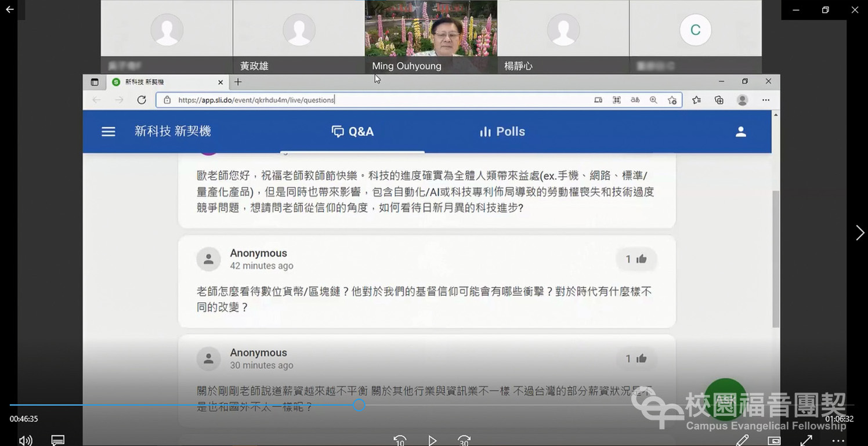Click the 30 minutes ago timestamp
This screenshot has width=868, height=446.
point(262,365)
